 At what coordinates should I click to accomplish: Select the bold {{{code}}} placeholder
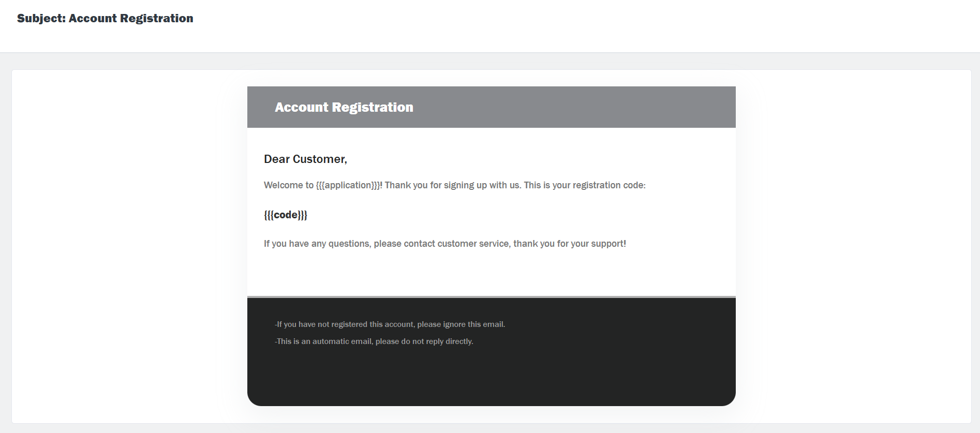click(286, 215)
